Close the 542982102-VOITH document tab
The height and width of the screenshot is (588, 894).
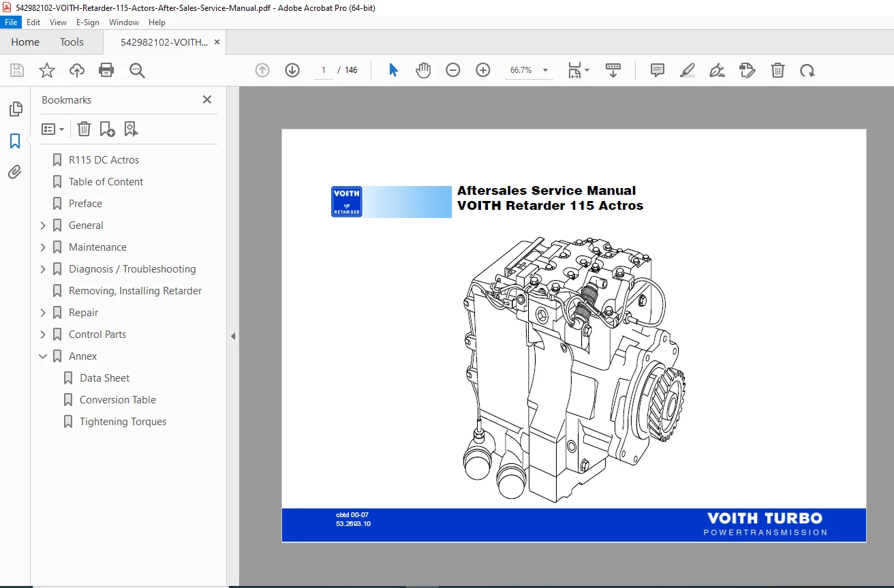pyautogui.click(x=217, y=42)
